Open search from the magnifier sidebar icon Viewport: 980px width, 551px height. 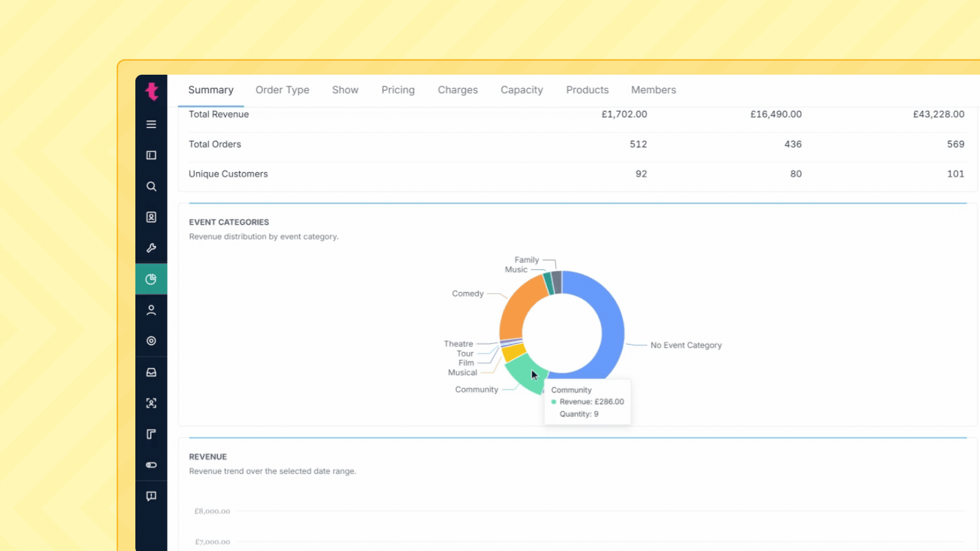(x=151, y=186)
